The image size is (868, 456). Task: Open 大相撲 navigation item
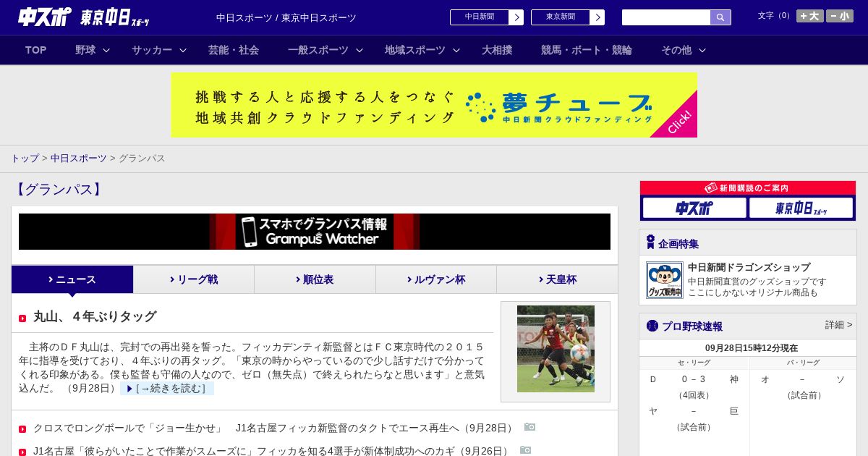coord(497,50)
